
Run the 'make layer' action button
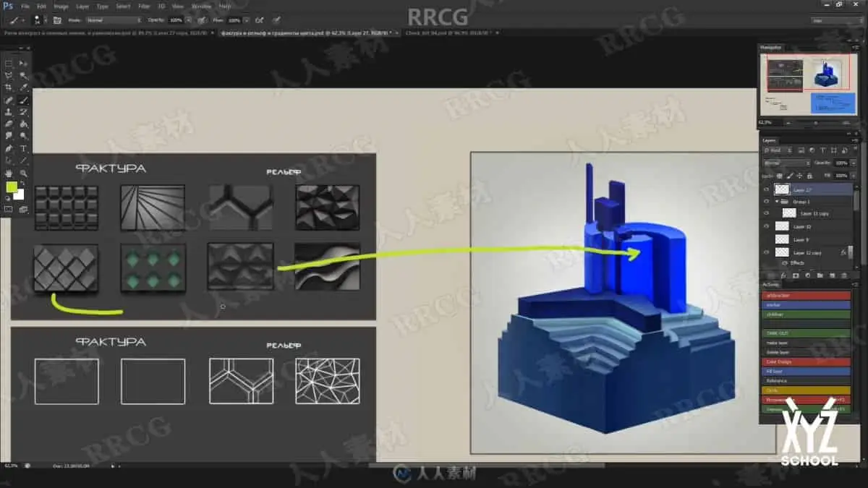[807, 343]
